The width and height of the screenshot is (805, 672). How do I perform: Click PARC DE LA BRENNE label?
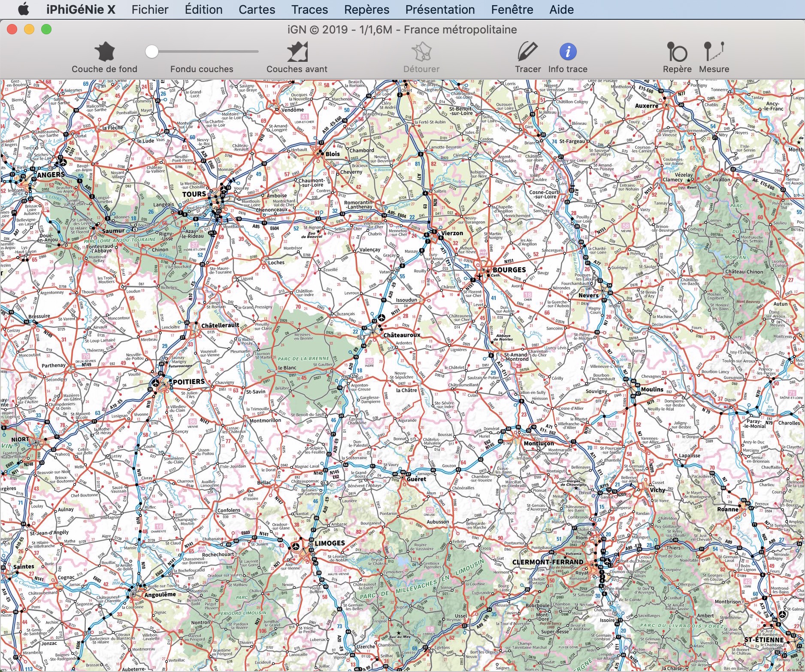[x=303, y=358]
